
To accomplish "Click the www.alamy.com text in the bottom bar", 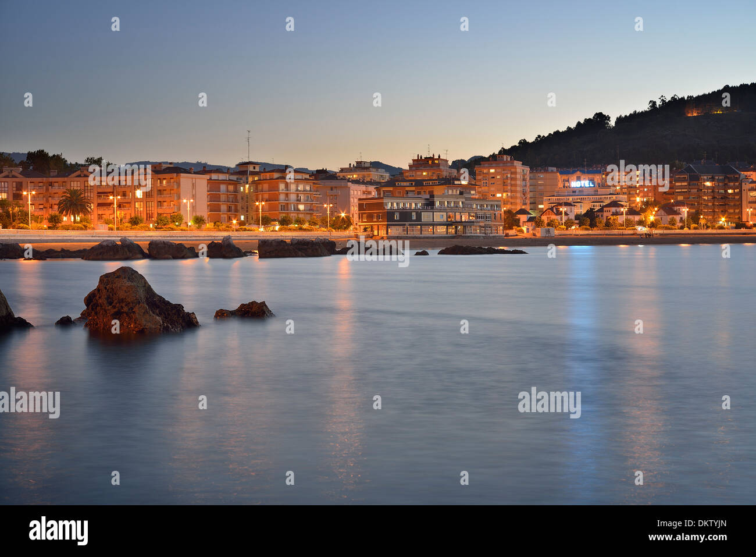I will pyautogui.click(x=687, y=537).
